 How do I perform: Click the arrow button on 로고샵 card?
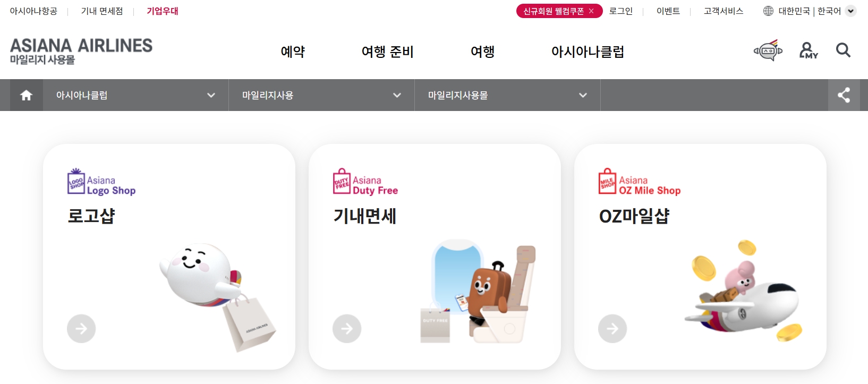[81, 329]
